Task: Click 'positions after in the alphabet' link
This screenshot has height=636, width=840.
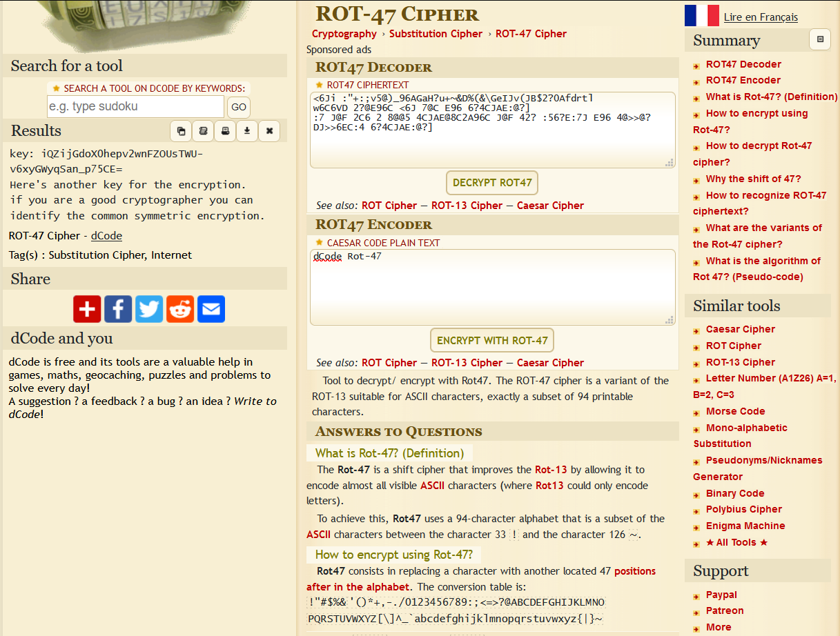Action: coord(481,579)
